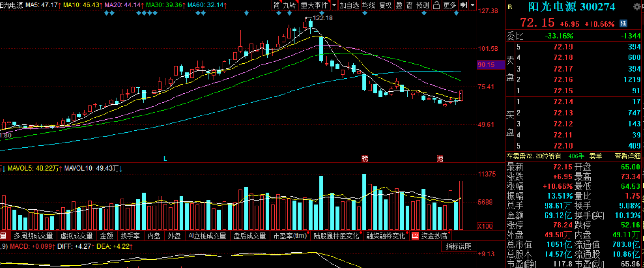Toggle the 叠 overlay option
The width and height of the screenshot is (644, 268).
(399, 5)
